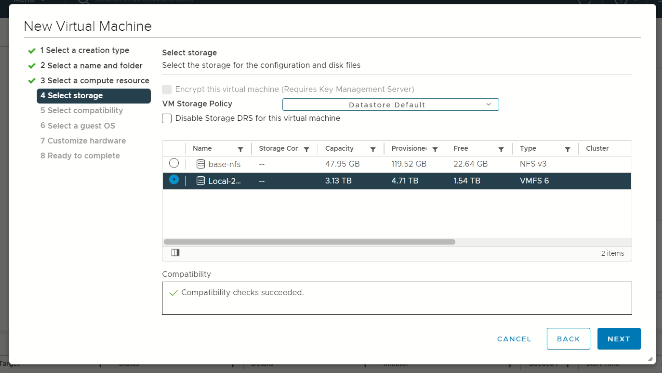Viewport: 662px width, 373px height.
Task: Click the 22.64 GB free cell
Action: click(470, 164)
